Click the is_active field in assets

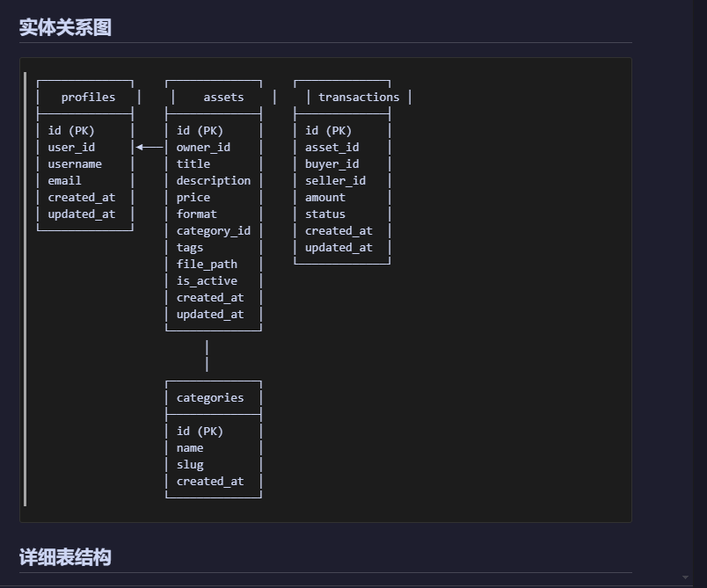tap(207, 281)
